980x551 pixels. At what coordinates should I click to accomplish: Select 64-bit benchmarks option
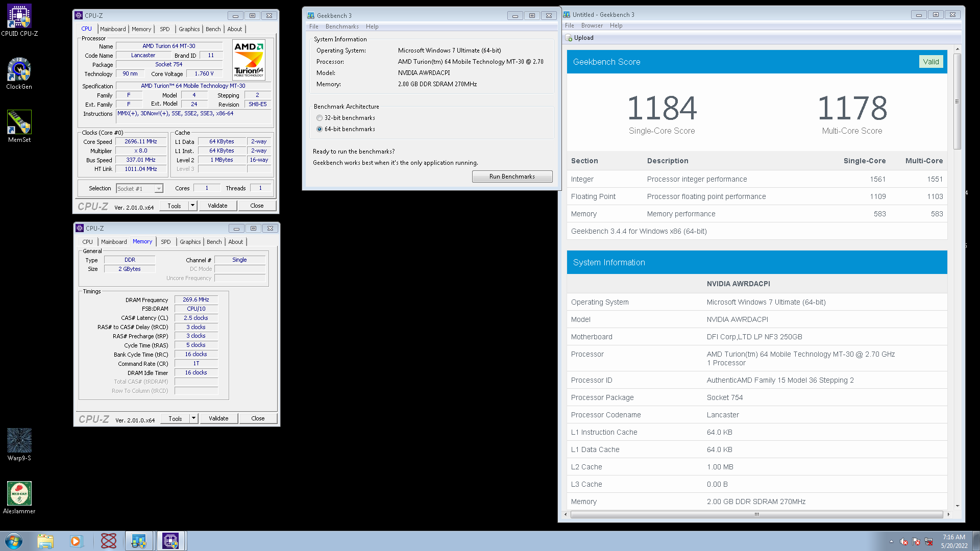point(320,129)
